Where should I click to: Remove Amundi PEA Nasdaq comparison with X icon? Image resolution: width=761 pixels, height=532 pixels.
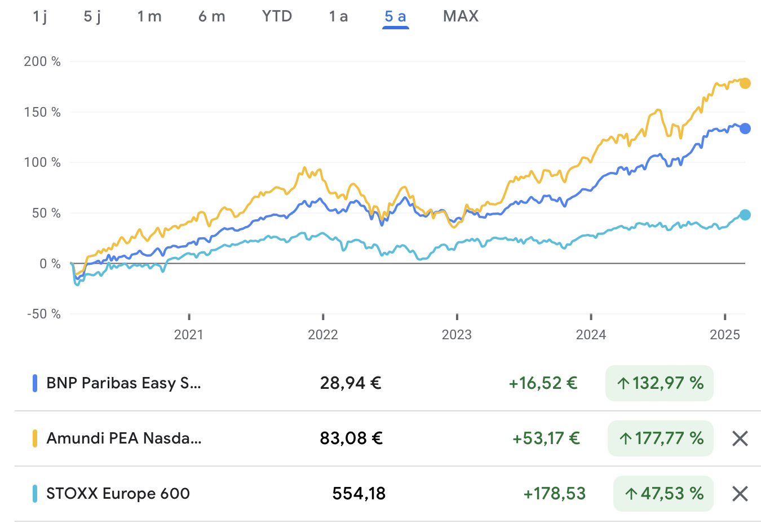point(740,438)
